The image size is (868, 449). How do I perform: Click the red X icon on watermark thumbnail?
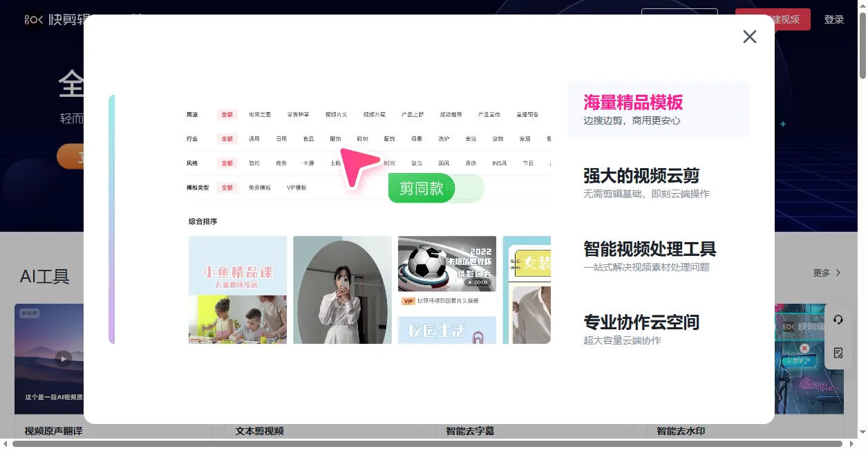click(x=804, y=349)
